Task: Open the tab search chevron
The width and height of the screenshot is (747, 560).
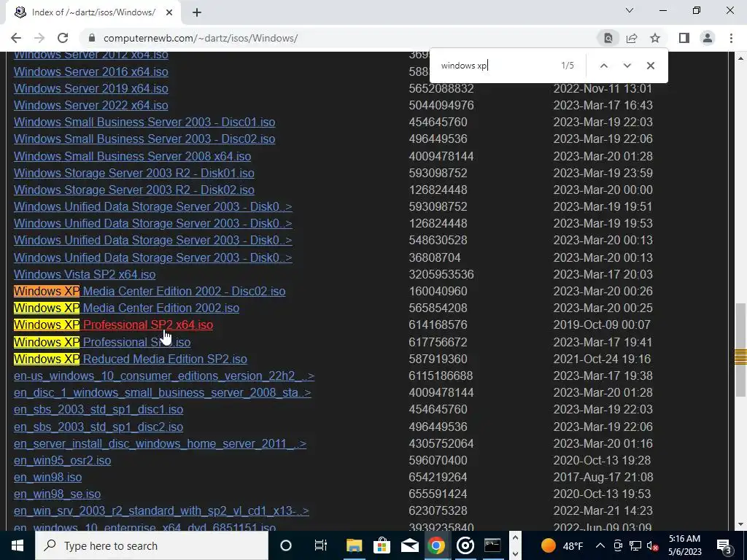Action: point(630,10)
